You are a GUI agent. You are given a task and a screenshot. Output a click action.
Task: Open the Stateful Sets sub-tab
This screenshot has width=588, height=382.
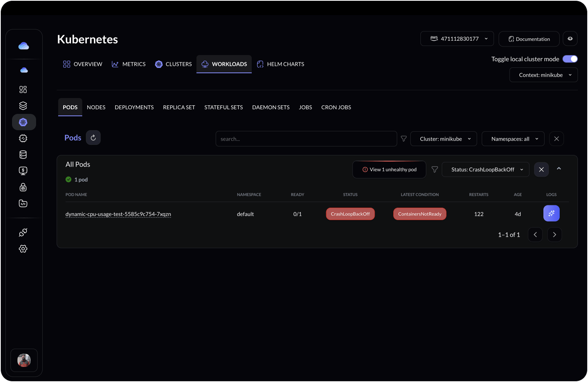[x=224, y=107]
